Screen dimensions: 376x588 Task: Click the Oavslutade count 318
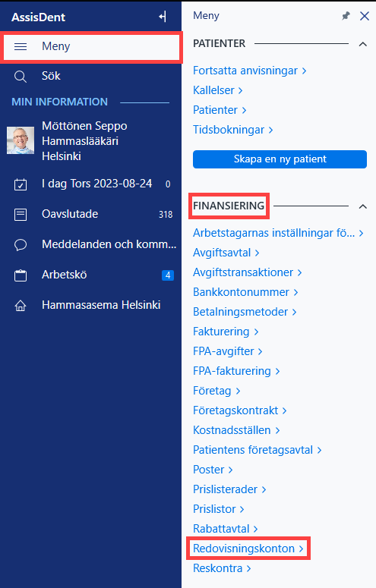166,215
